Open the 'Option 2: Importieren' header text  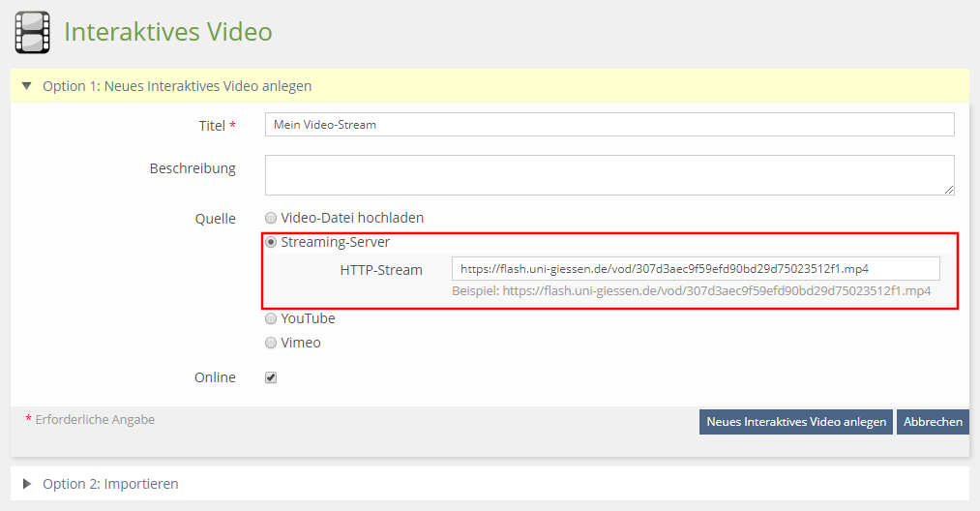(110, 484)
